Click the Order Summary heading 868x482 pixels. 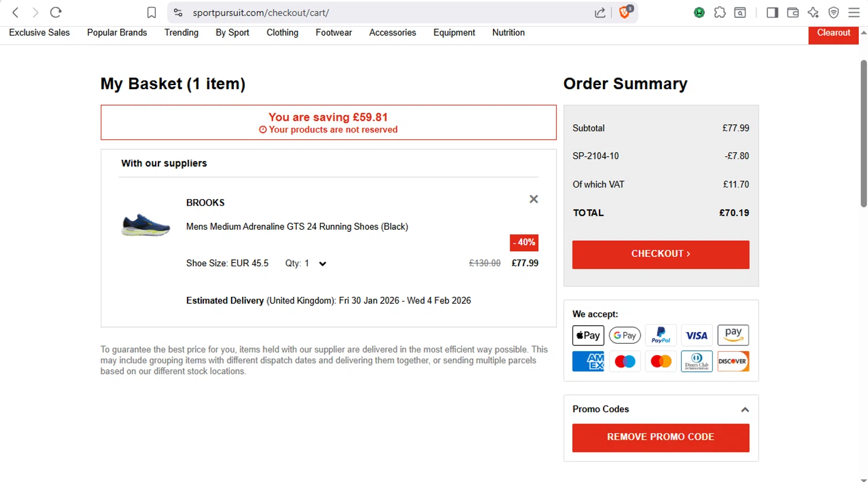[x=626, y=84]
